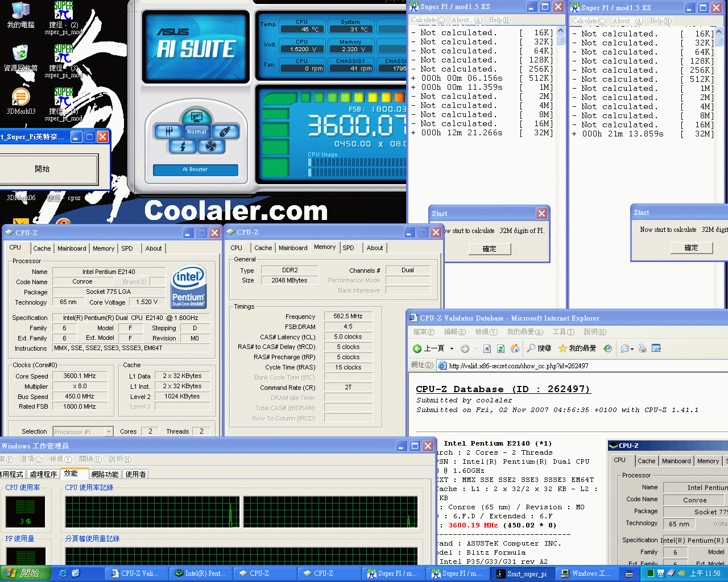Screen dimensions: 728x582
Task: Select the 網路功能 tab in Task Manager
Action: click(x=105, y=474)
